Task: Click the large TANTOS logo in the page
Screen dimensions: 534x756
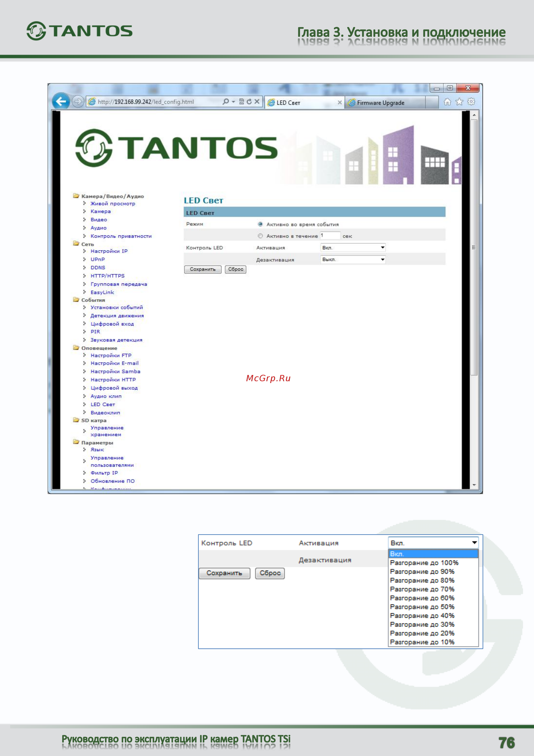Action: coord(176,148)
